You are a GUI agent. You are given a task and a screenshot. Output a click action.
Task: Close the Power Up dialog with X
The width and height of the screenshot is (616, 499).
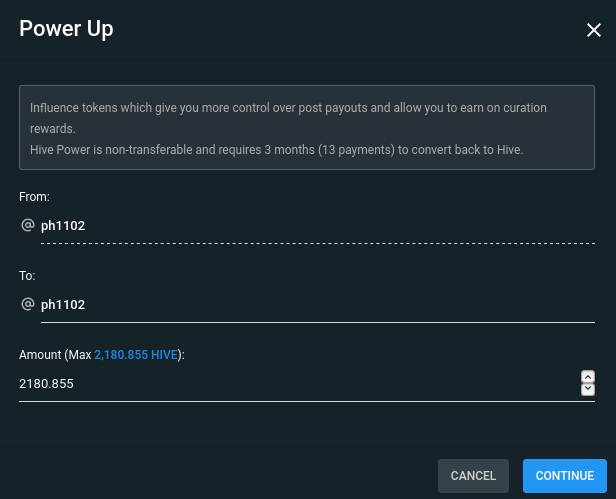click(x=594, y=30)
